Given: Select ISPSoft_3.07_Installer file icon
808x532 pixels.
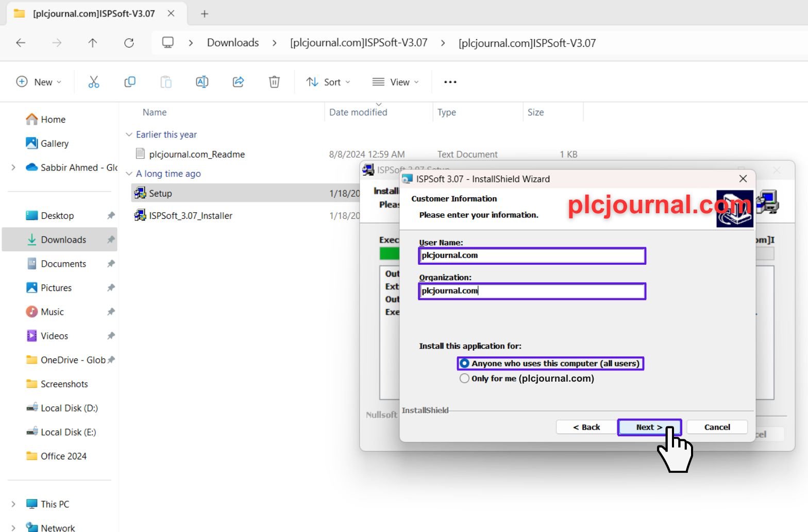Looking at the screenshot, I should [x=140, y=215].
